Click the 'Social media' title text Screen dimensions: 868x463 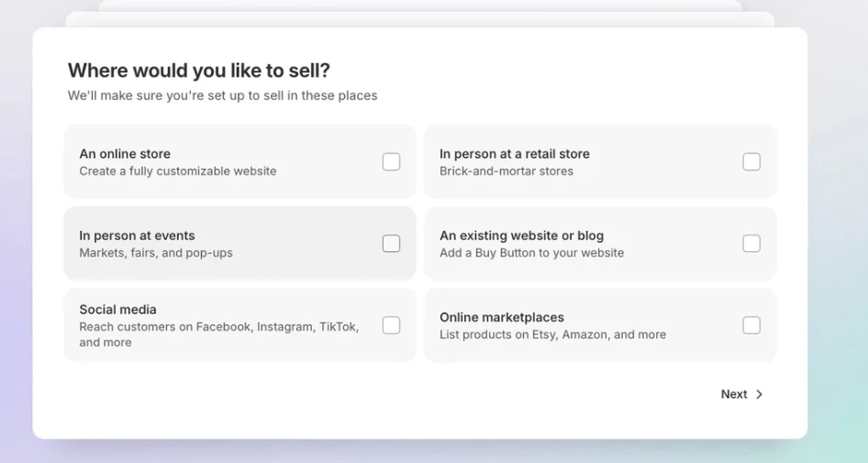(117, 309)
